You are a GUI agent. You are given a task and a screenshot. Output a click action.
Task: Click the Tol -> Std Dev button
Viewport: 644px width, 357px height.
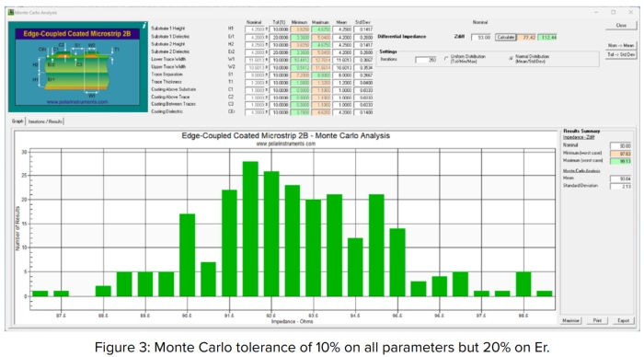[x=621, y=54]
